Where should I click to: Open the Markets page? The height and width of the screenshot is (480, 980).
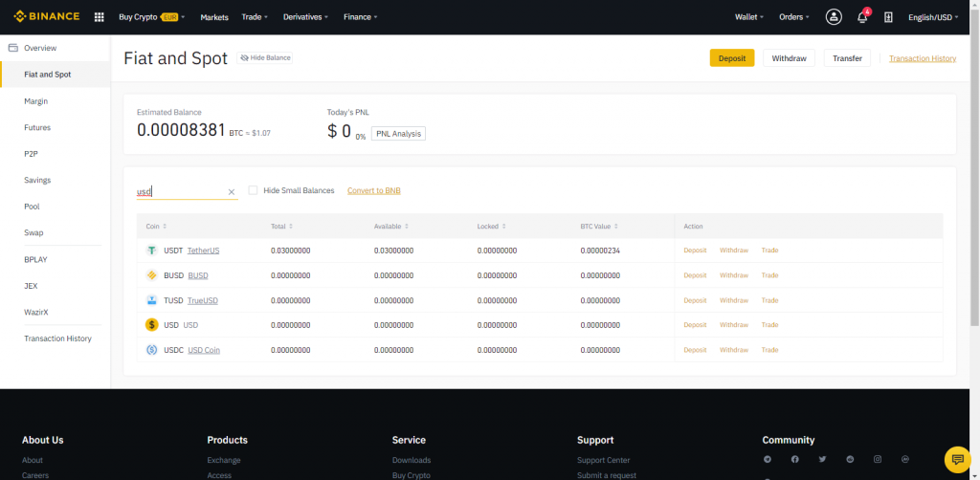point(214,17)
